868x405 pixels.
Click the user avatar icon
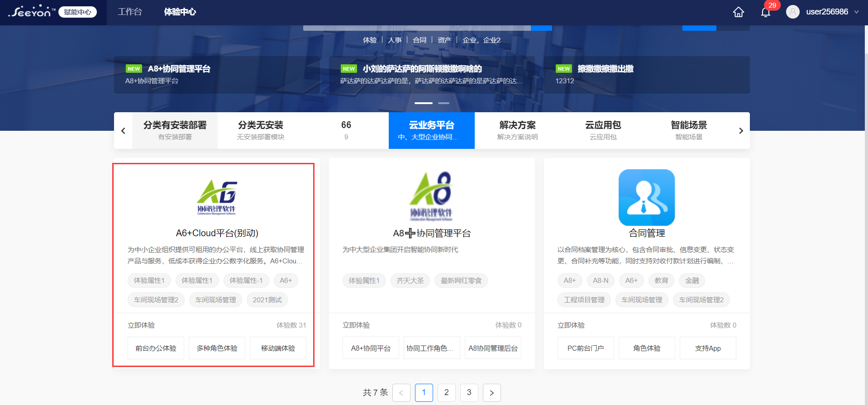(x=793, y=12)
